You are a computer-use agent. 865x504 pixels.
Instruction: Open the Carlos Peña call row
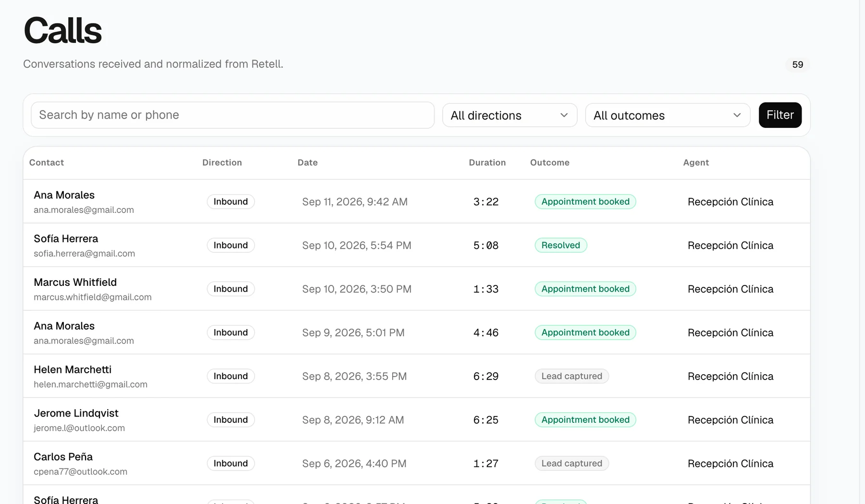[x=417, y=464]
